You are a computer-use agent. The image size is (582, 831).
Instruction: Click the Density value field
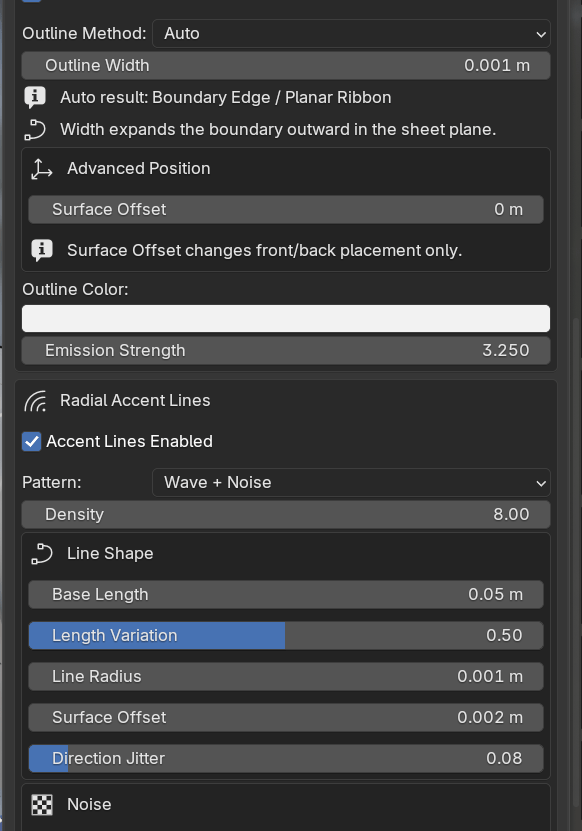click(x=286, y=515)
